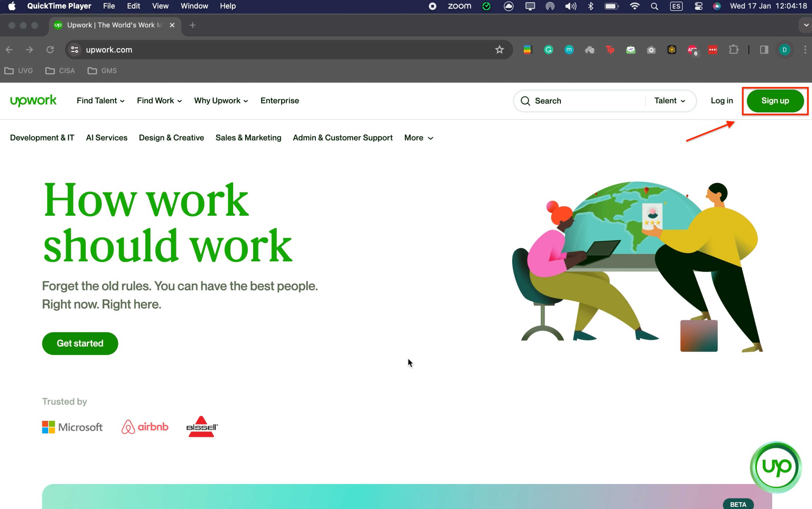
Task: Open the Chrome three-dot menu
Action: point(805,50)
